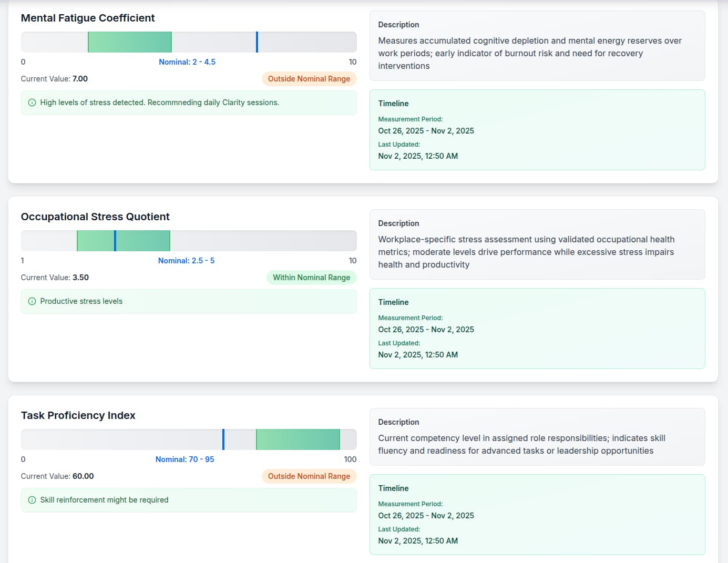This screenshot has width=728, height=563.
Task: Click the info icon next to Productive stress levels
Action: (32, 301)
